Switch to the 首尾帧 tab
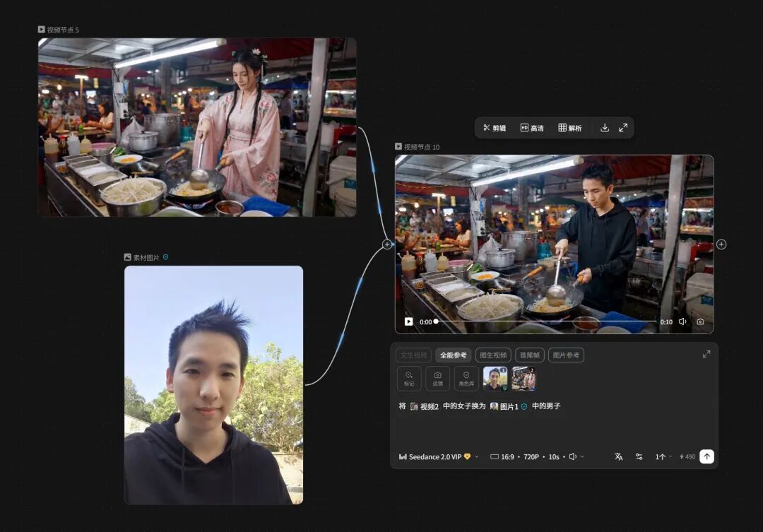763x532 pixels. [531, 355]
